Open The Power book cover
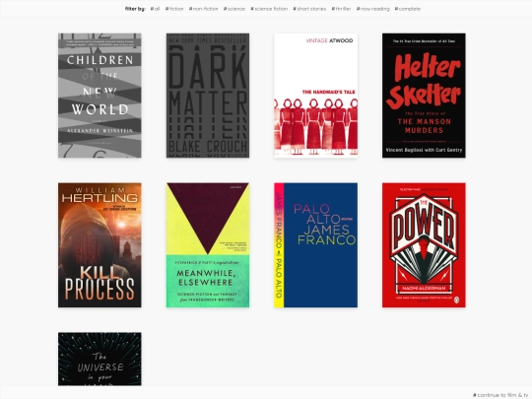The image size is (532, 399). click(424, 245)
